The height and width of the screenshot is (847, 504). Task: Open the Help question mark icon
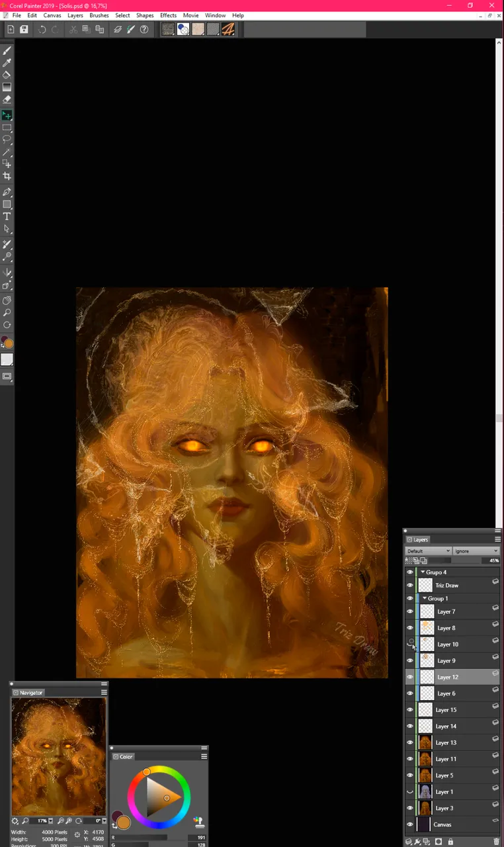pyautogui.click(x=144, y=29)
